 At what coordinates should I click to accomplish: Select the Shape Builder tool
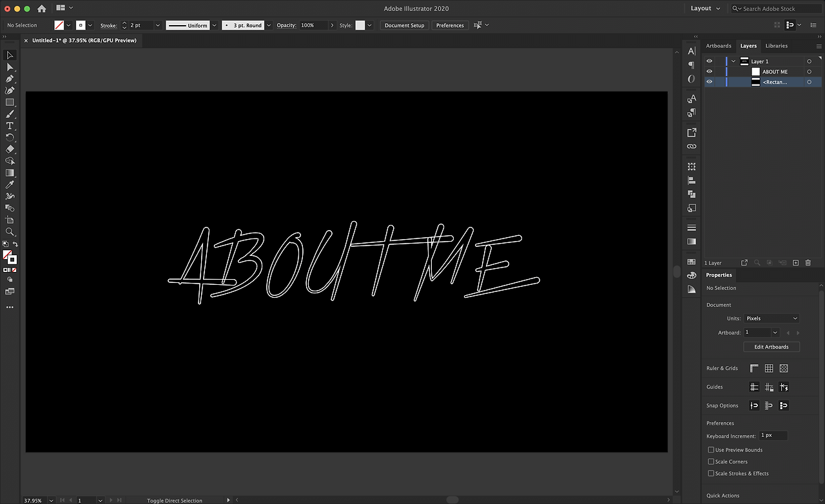pyautogui.click(x=10, y=161)
